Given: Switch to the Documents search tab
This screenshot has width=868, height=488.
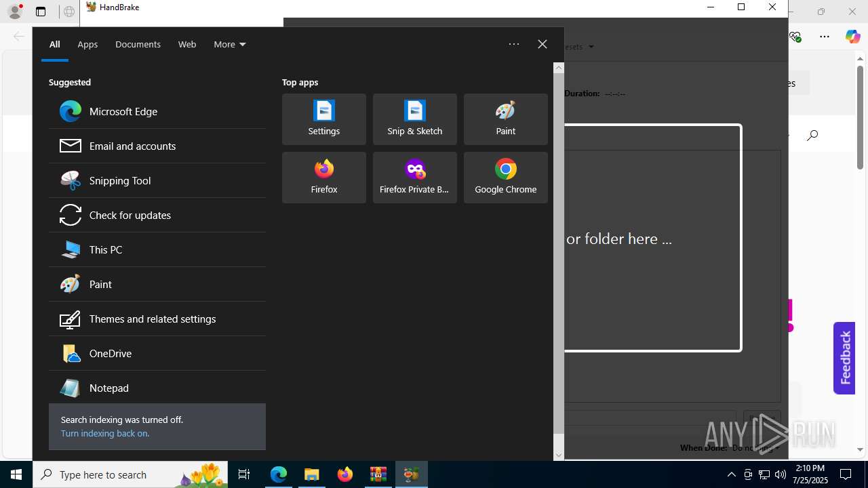Looking at the screenshot, I should (x=138, y=45).
